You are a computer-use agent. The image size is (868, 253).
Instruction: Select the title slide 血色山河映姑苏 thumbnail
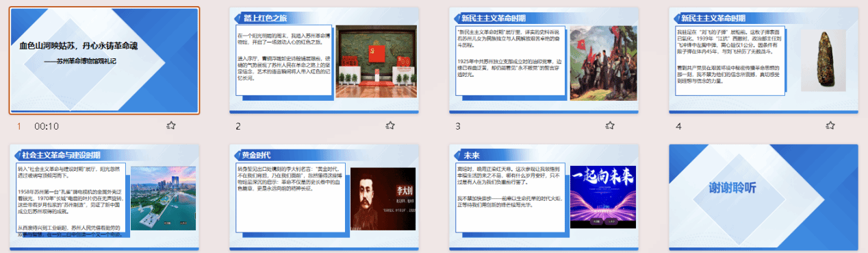click(104, 60)
